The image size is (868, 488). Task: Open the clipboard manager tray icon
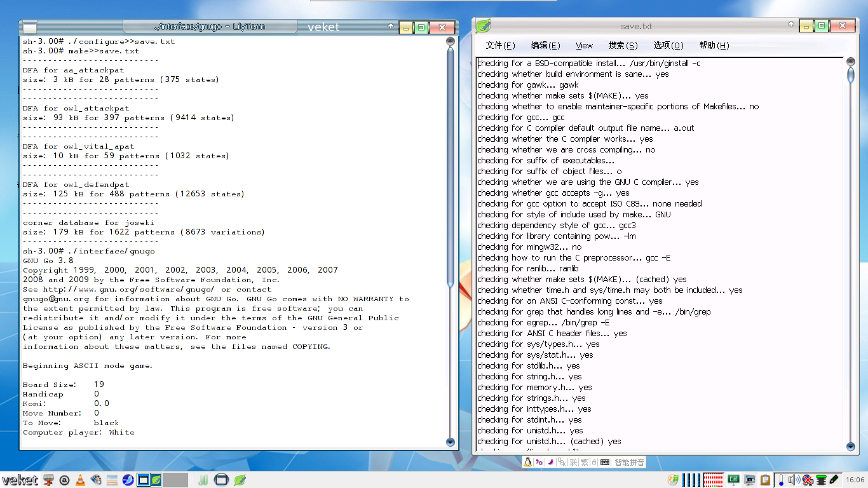[x=765, y=480]
